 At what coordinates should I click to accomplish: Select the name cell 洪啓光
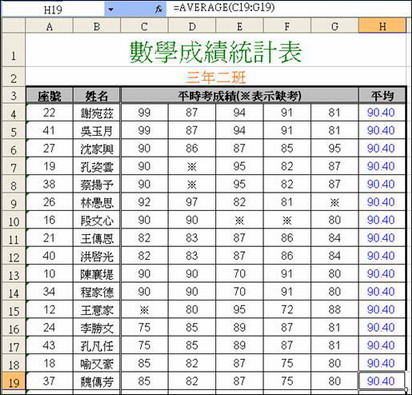pyautogui.click(x=97, y=256)
